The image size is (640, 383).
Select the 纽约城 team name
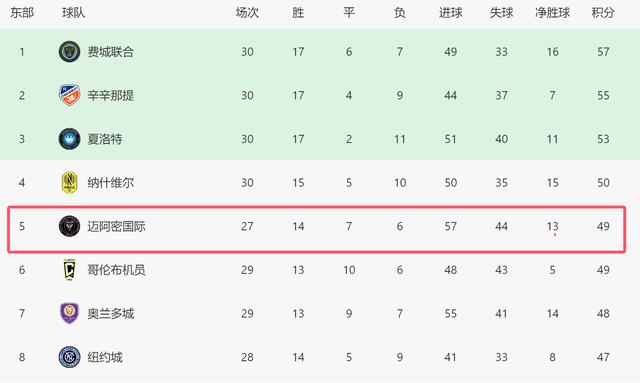pos(105,357)
